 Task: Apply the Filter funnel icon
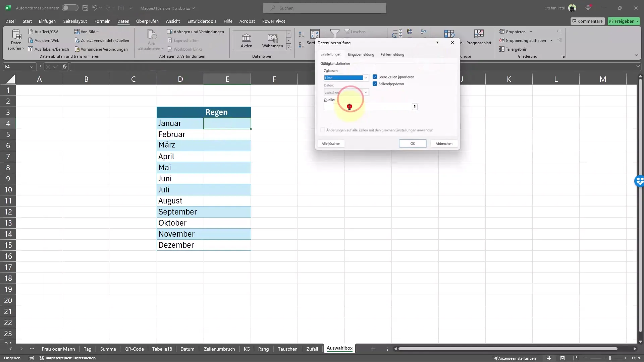(334, 33)
